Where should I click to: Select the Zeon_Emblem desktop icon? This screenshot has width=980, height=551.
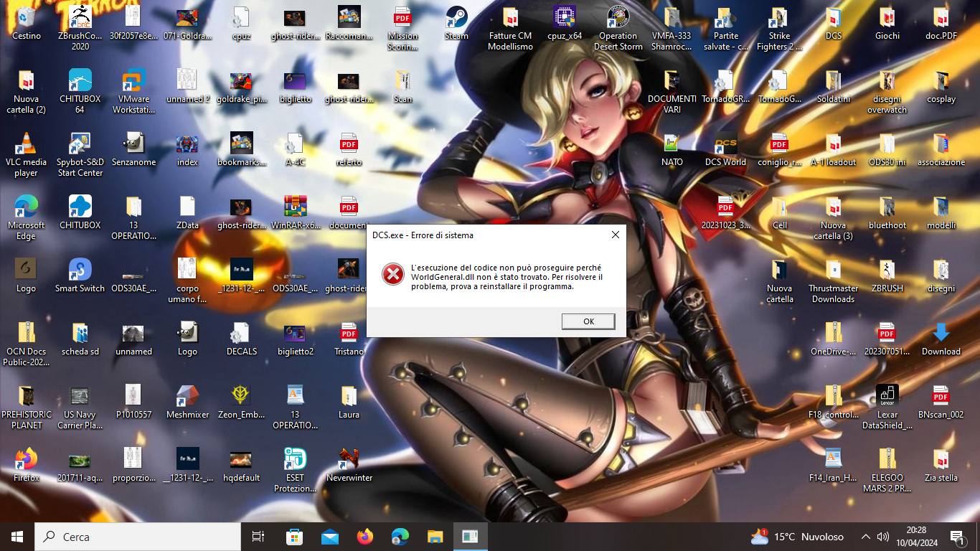pos(241,402)
